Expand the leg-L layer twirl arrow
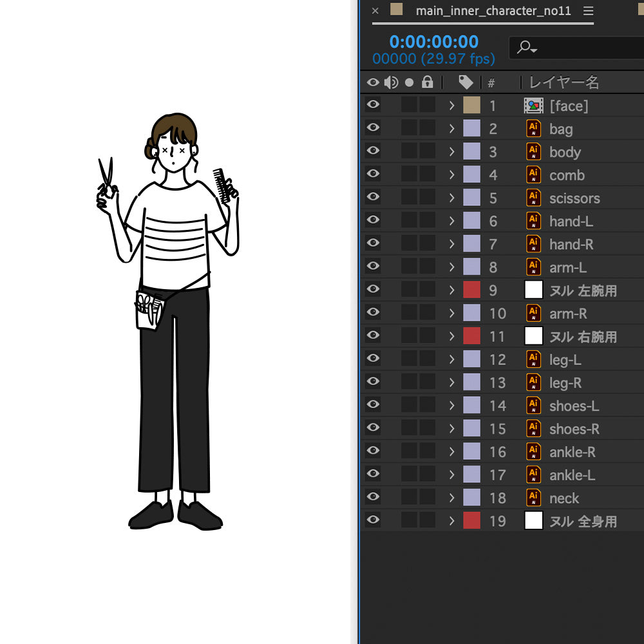The image size is (644, 644). coord(451,359)
